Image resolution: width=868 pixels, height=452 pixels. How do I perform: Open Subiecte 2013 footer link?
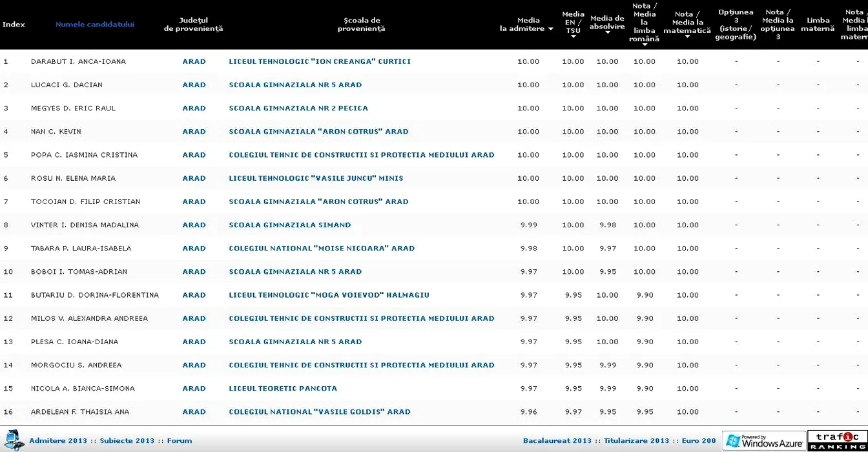(x=127, y=441)
